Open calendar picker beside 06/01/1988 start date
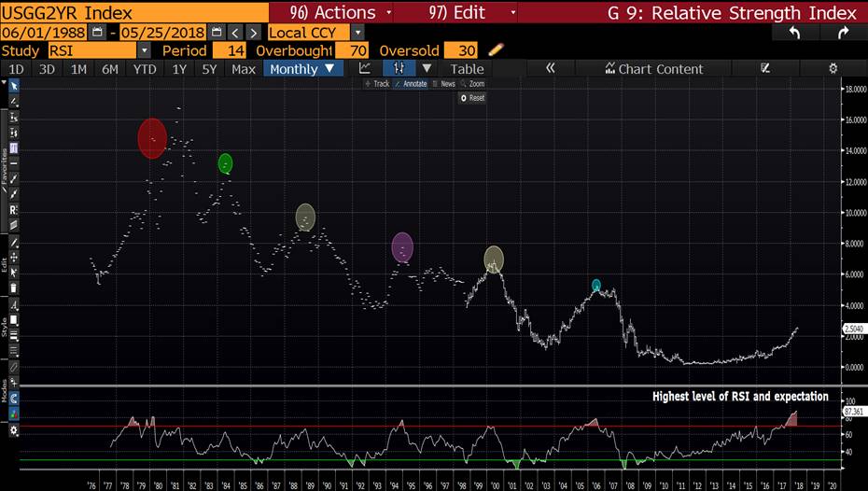The width and height of the screenshot is (868, 491). coord(97,32)
